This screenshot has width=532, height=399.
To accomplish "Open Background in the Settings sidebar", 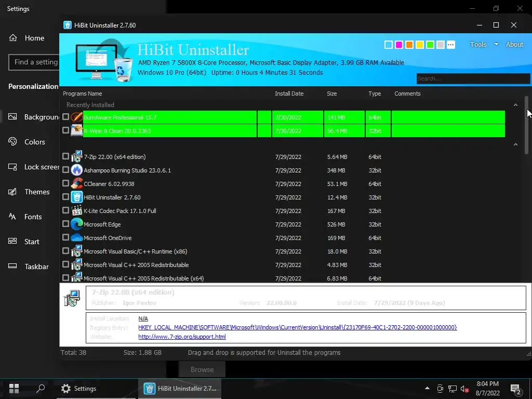I will [x=33, y=117].
